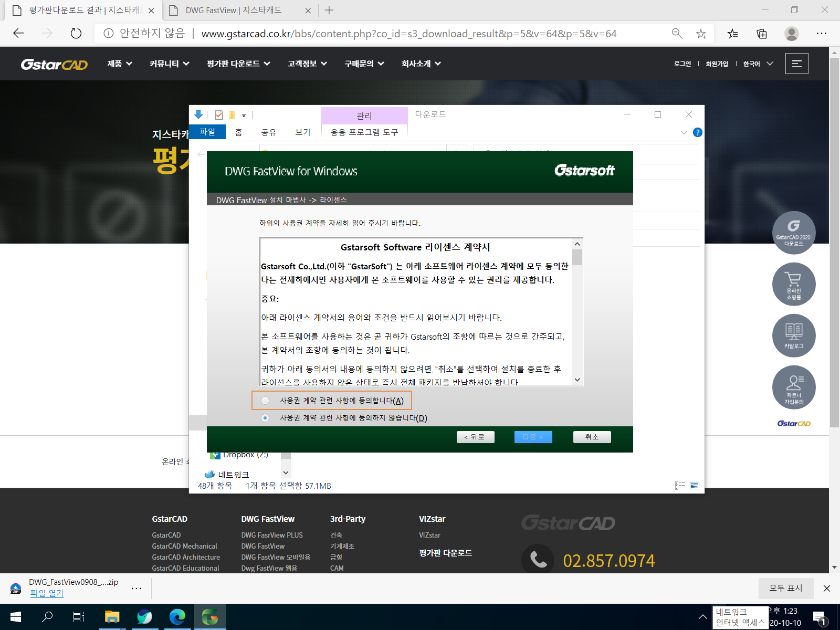Screen dimensions: 840x630
Task: Select the do not agree radio button
Action: click(x=265, y=418)
